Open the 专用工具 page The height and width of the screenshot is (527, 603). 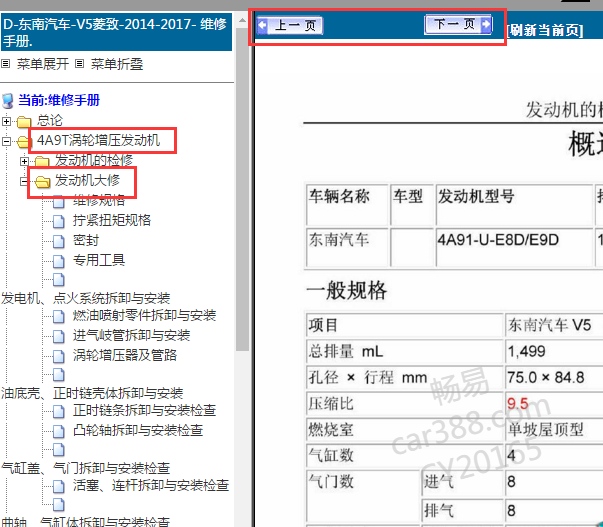pyautogui.click(x=99, y=260)
